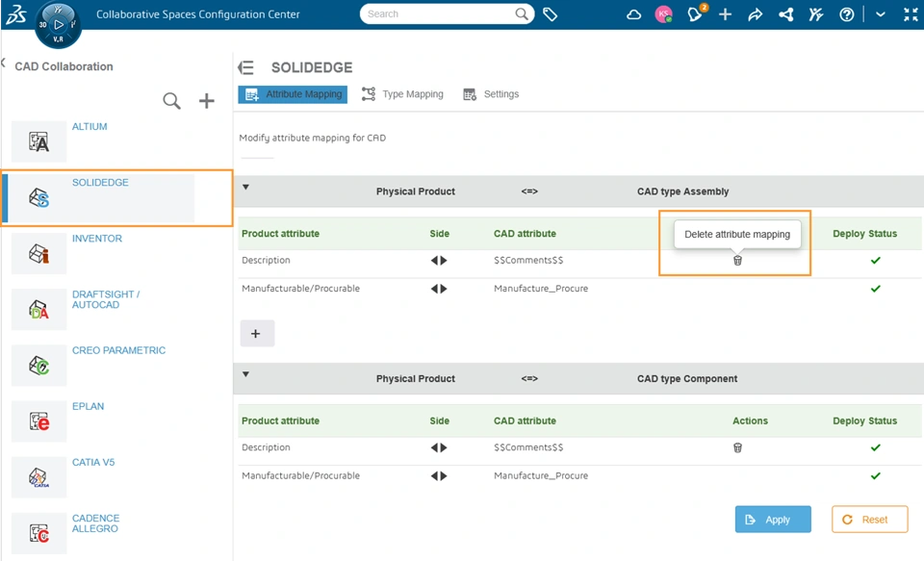The image size is (924, 561).
Task: Toggle side arrows for Assembly Manufacturable/Procurable row
Action: 439,289
